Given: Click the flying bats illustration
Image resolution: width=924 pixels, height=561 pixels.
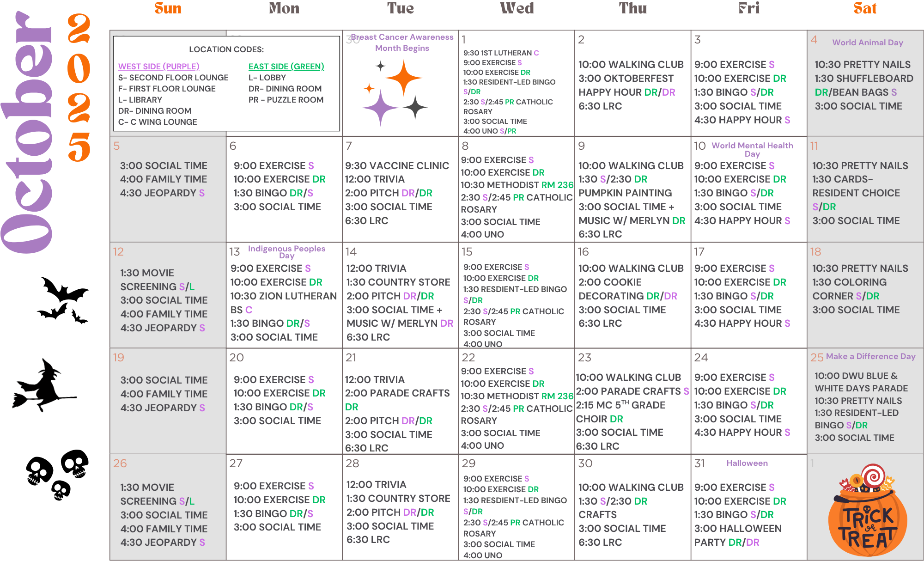Looking at the screenshot, I should (x=63, y=299).
